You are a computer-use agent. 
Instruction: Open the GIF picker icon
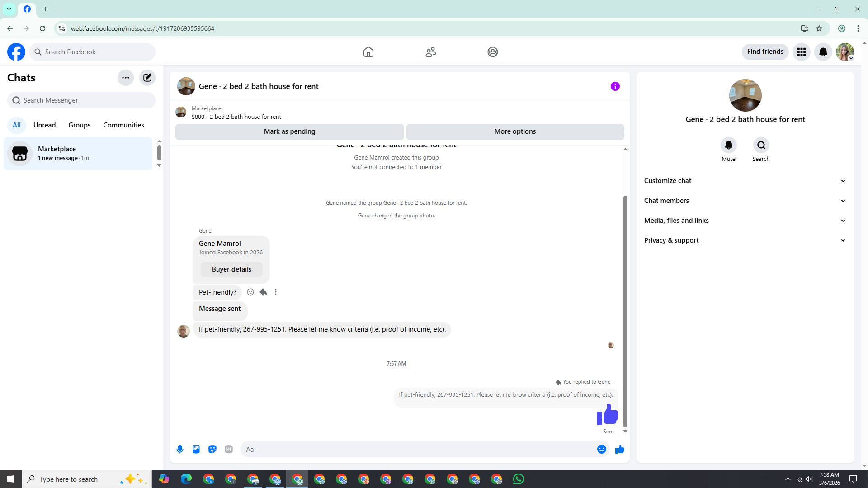[x=229, y=449]
